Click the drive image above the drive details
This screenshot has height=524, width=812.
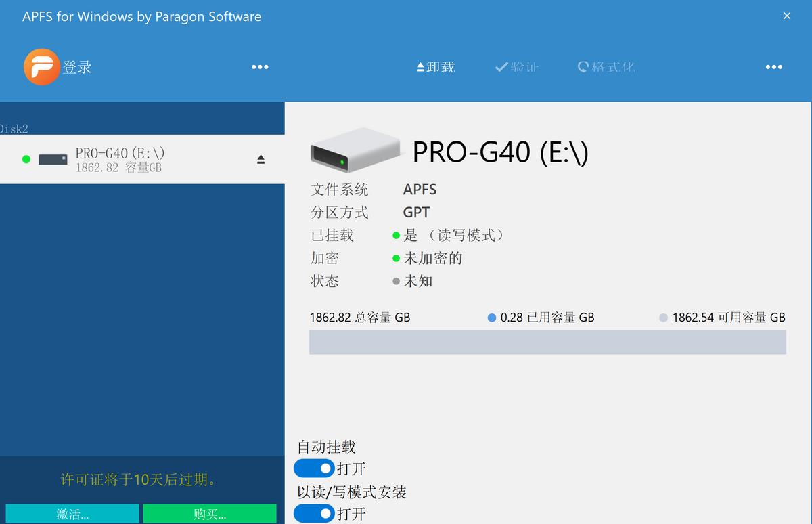pyautogui.click(x=354, y=151)
